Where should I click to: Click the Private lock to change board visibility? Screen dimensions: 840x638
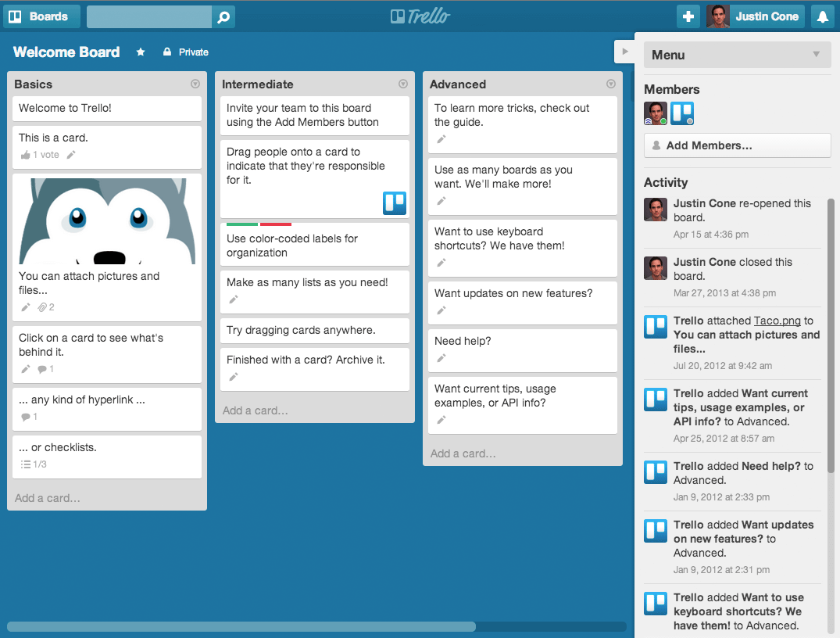click(166, 52)
